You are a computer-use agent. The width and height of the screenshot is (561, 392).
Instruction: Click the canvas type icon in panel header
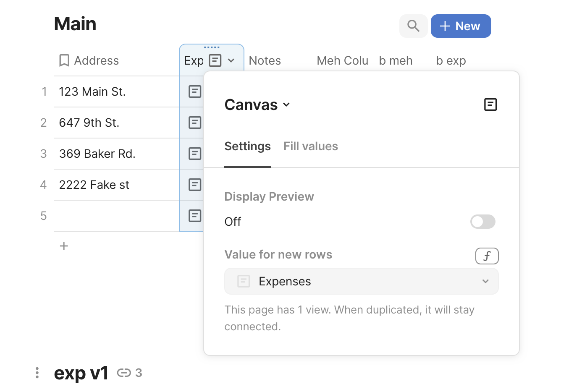[490, 105]
